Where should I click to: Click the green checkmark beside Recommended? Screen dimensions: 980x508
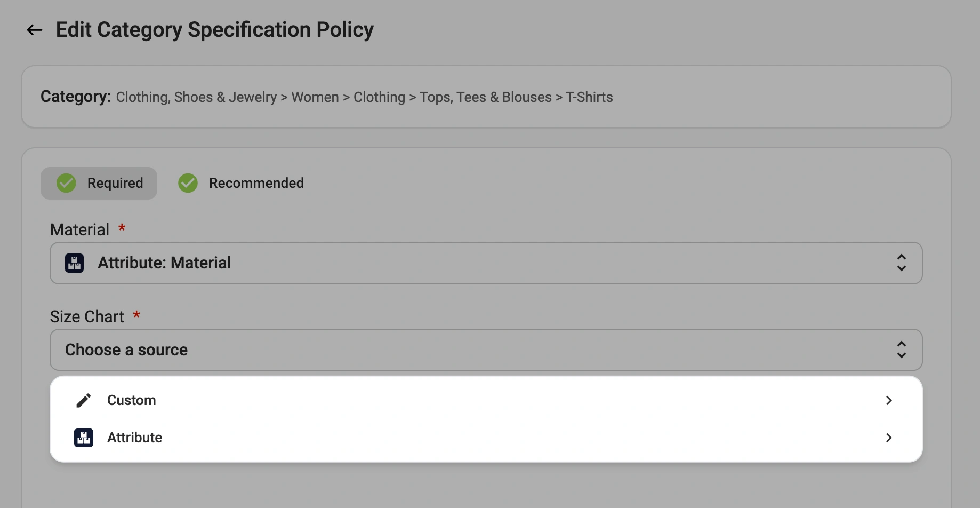tap(188, 183)
